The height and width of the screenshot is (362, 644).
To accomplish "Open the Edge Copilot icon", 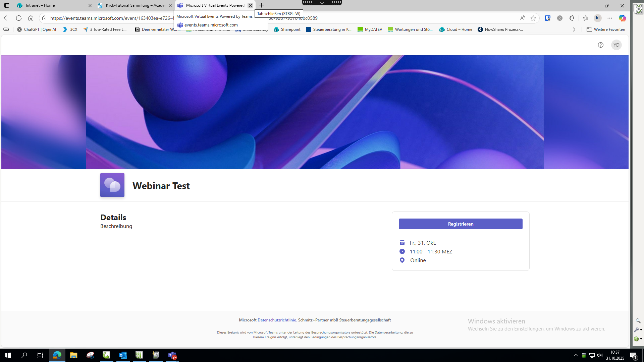I will (x=622, y=18).
